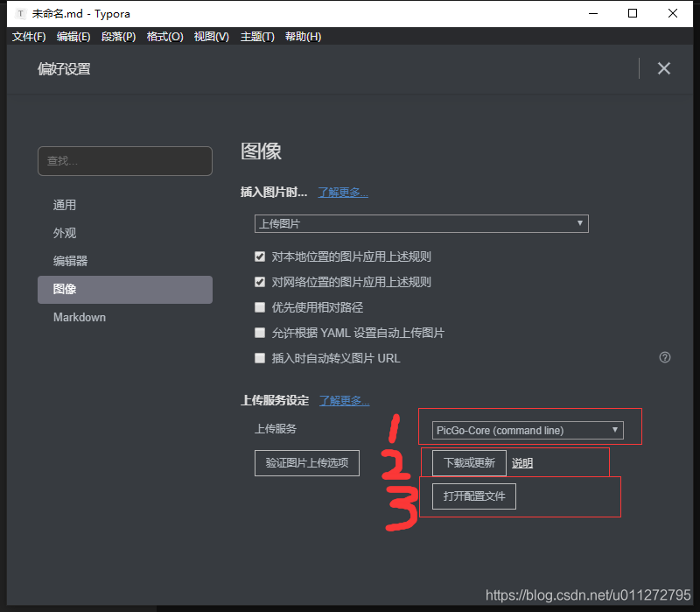Open the 段落(P) menu
The image size is (700, 612).
[118, 37]
